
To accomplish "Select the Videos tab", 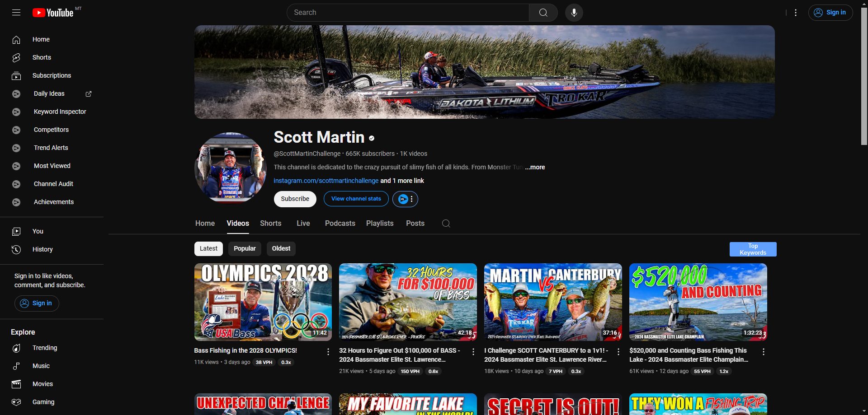I will (x=238, y=224).
